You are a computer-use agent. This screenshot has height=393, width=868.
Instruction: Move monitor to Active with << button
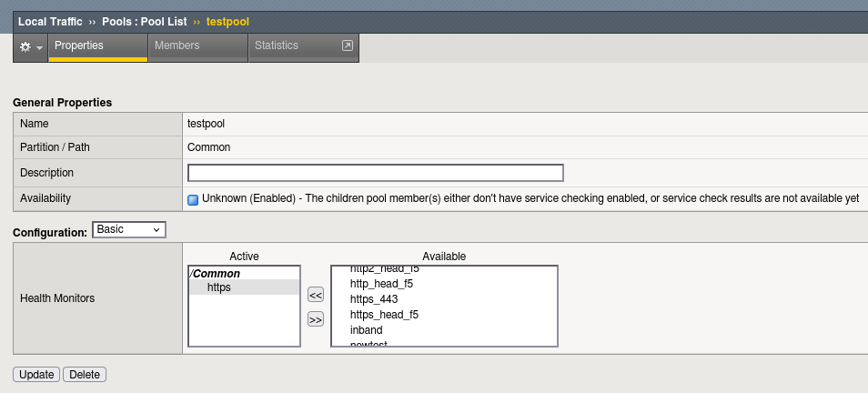pyautogui.click(x=316, y=296)
